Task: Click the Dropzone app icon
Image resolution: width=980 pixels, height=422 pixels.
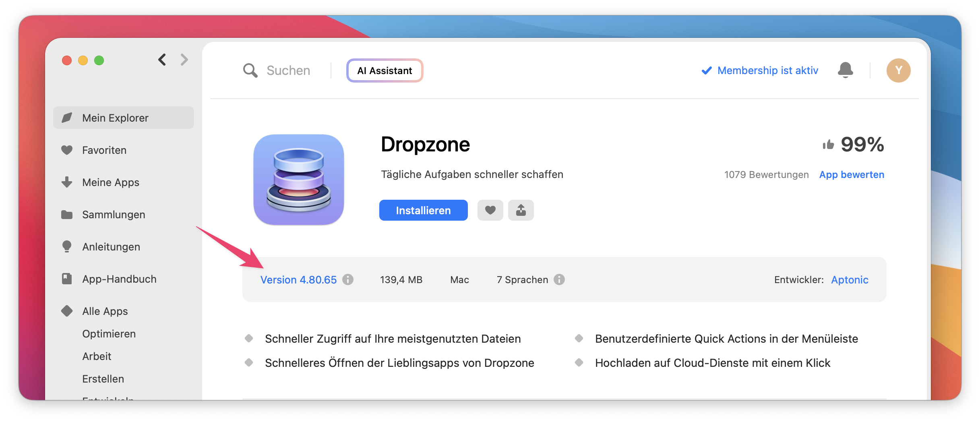Action: click(299, 180)
